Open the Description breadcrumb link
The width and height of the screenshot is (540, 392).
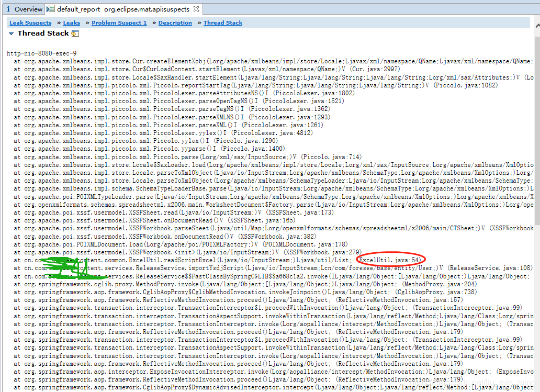coord(175,23)
